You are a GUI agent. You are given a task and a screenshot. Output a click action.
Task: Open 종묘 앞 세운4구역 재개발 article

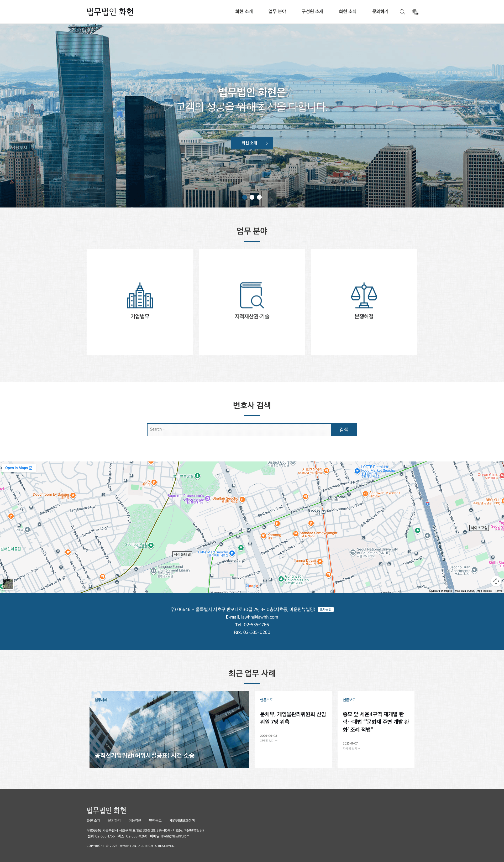[x=376, y=721]
